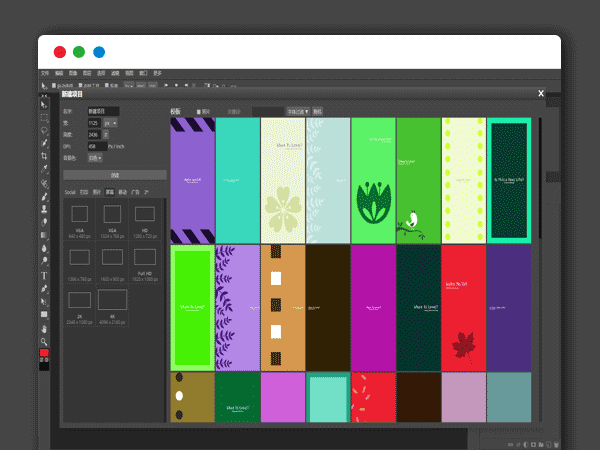Open the px unit dropdown next to width
This screenshot has width=600, height=450.
pos(109,122)
